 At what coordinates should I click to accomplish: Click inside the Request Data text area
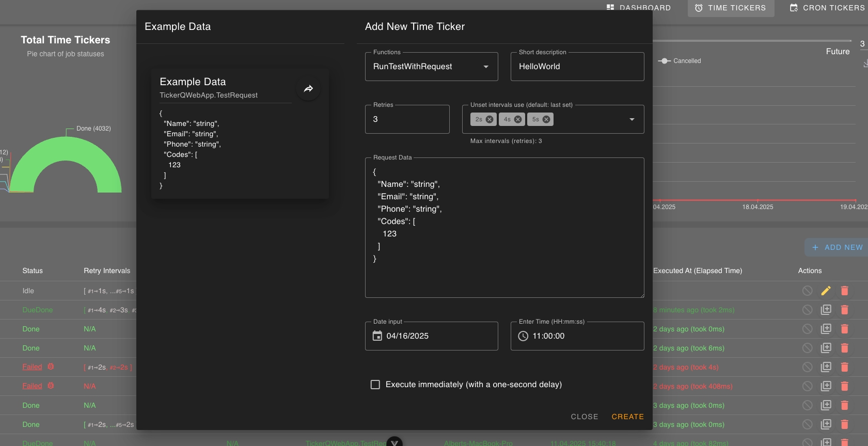pyautogui.click(x=504, y=228)
